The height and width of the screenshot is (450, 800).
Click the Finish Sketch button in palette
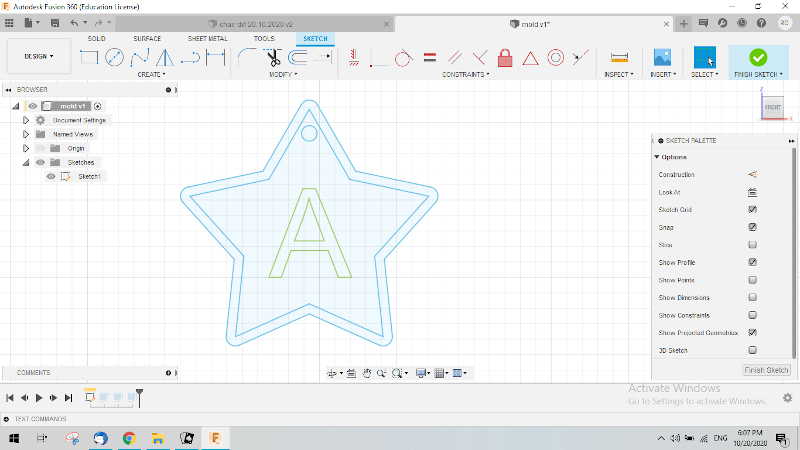tap(766, 370)
